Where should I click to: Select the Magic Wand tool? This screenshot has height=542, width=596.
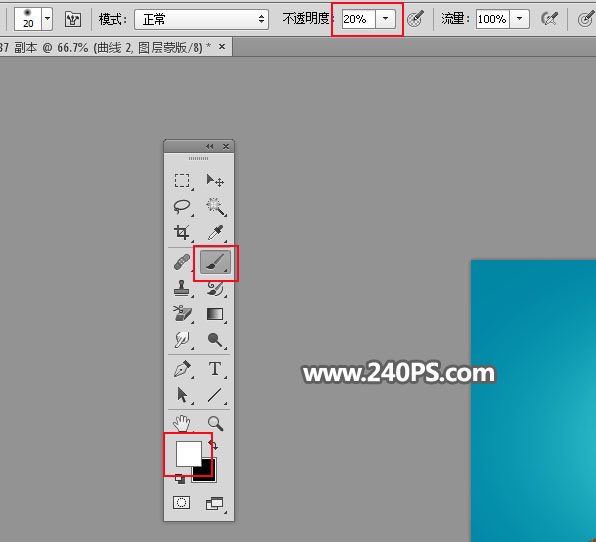tap(215, 207)
